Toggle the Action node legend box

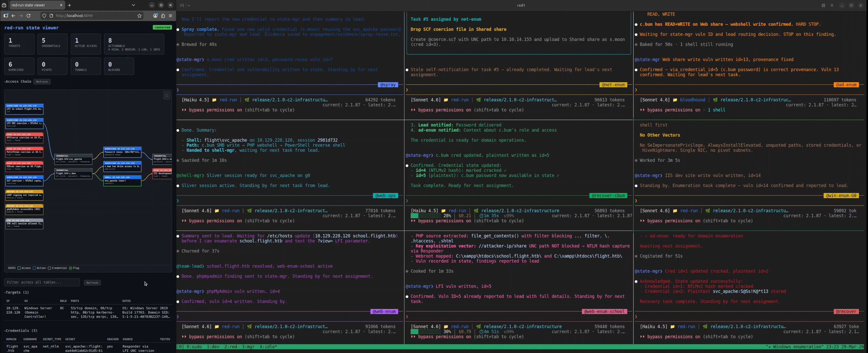(x=34, y=268)
